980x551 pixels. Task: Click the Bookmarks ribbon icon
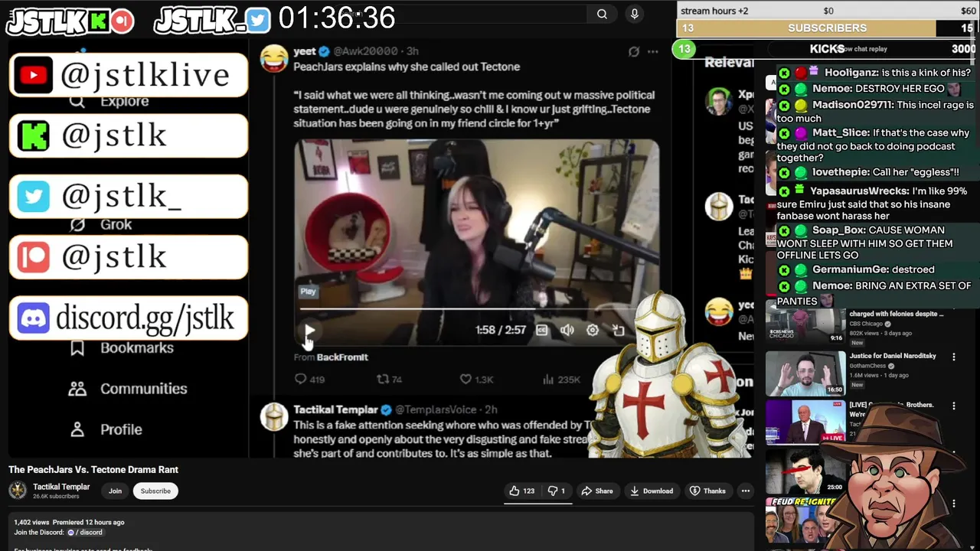click(x=77, y=347)
